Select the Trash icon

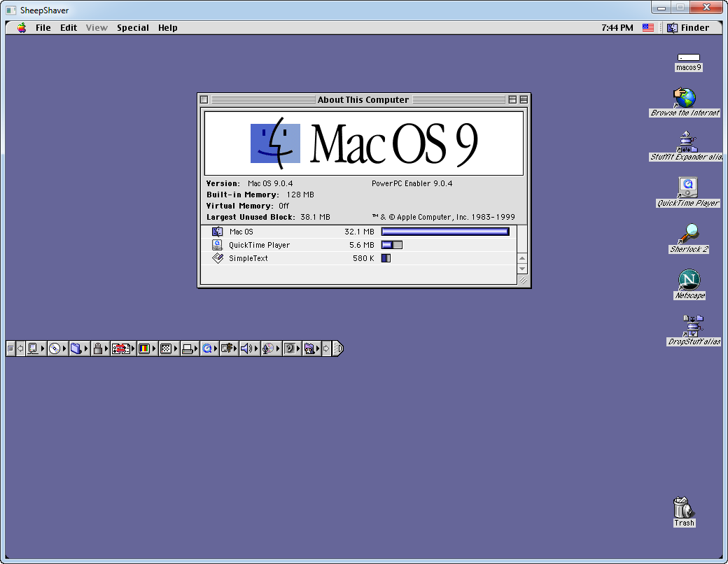(x=683, y=507)
